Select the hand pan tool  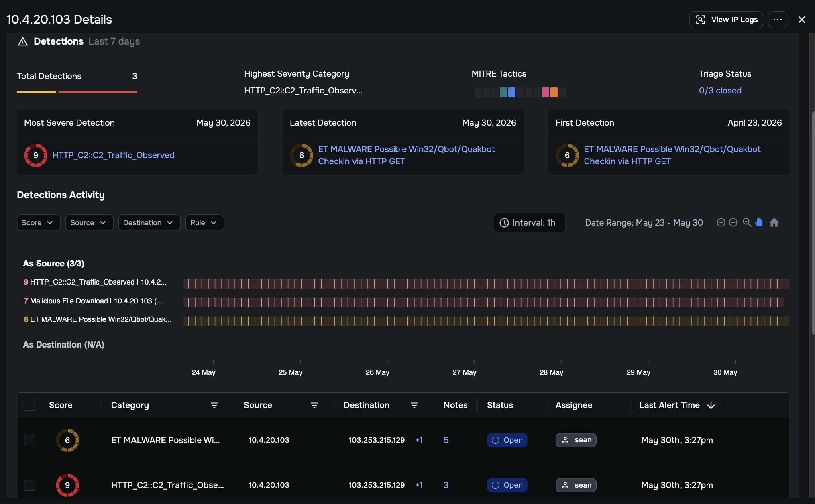pyautogui.click(x=759, y=222)
